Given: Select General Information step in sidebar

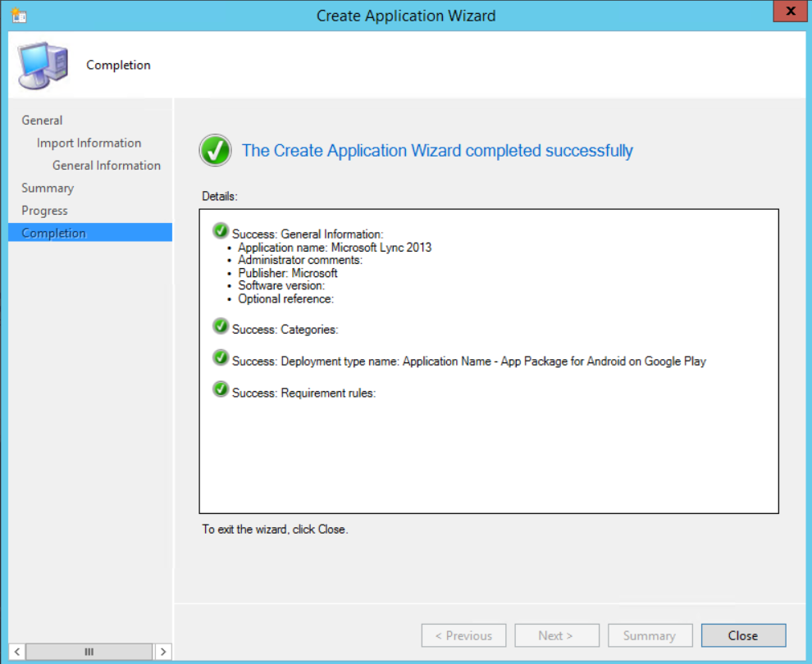Looking at the screenshot, I should click(107, 166).
